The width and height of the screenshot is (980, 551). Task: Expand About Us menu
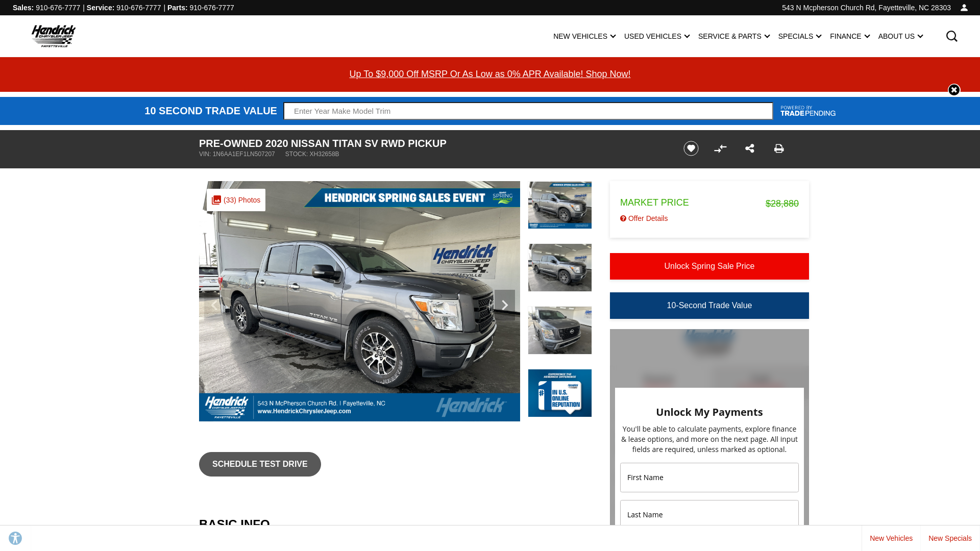(x=900, y=36)
